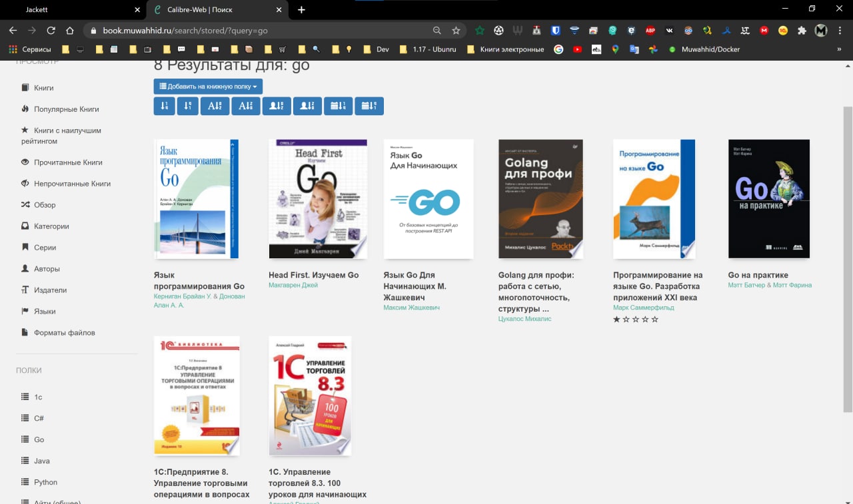Open 'Язык программирования Go' book cover
The width and height of the screenshot is (853, 504).
click(x=196, y=198)
